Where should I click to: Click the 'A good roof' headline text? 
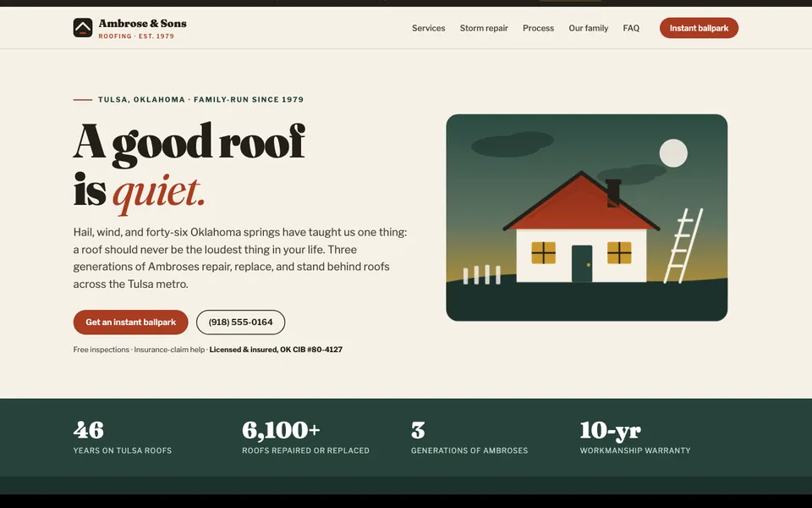coord(189,143)
